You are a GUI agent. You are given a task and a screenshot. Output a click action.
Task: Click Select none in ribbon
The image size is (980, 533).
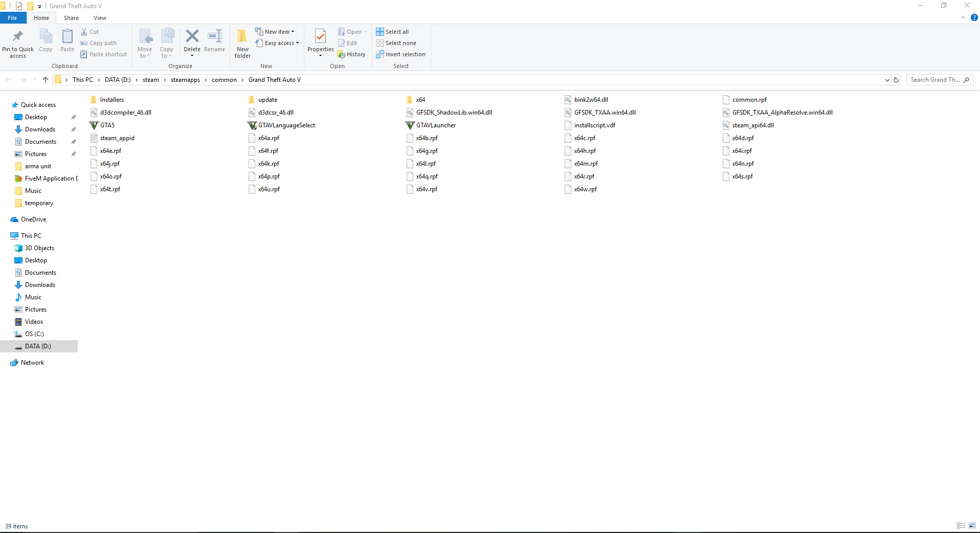point(396,43)
